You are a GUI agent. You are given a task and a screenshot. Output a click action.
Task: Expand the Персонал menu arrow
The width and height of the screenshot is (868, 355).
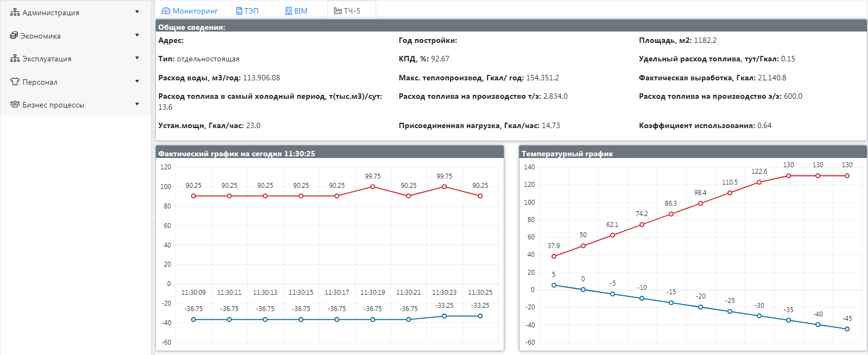(x=137, y=81)
